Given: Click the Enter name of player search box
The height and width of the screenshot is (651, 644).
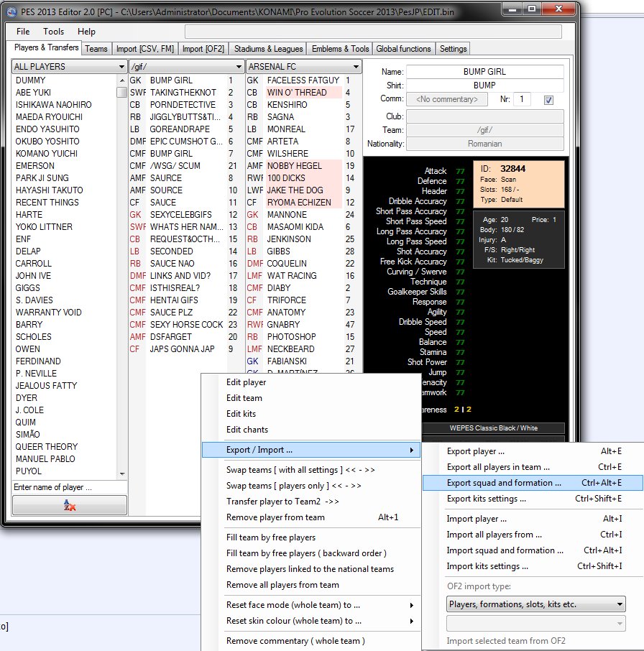Looking at the screenshot, I should pos(69,487).
